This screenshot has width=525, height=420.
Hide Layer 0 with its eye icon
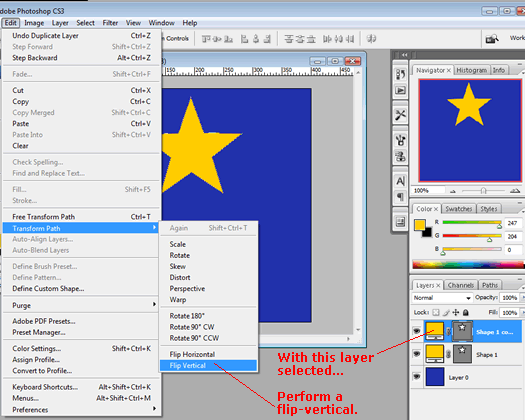[417, 376]
